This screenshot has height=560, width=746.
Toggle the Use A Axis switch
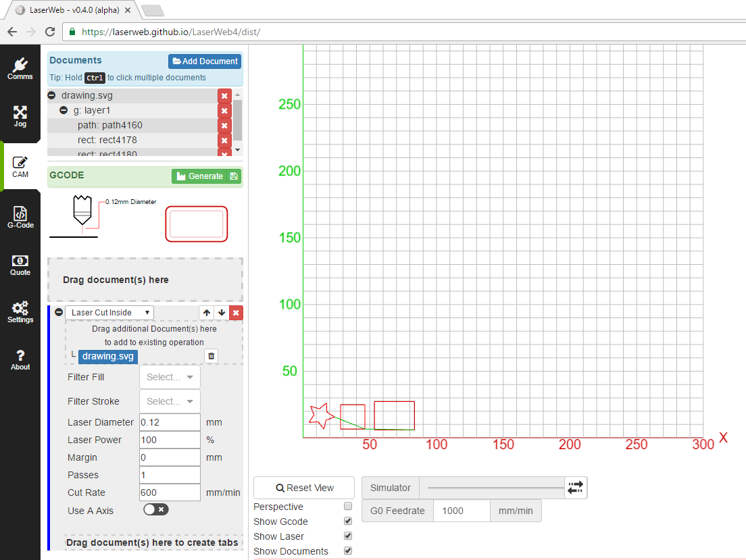156,509
